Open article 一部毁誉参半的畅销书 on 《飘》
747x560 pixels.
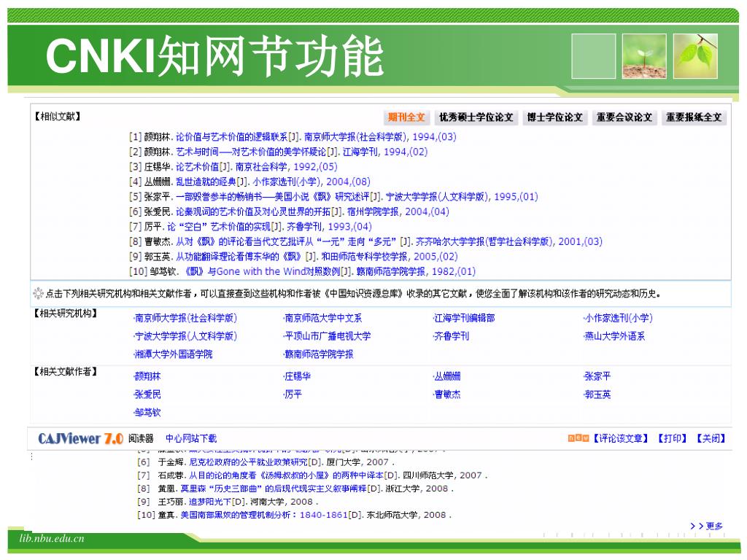point(273,197)
